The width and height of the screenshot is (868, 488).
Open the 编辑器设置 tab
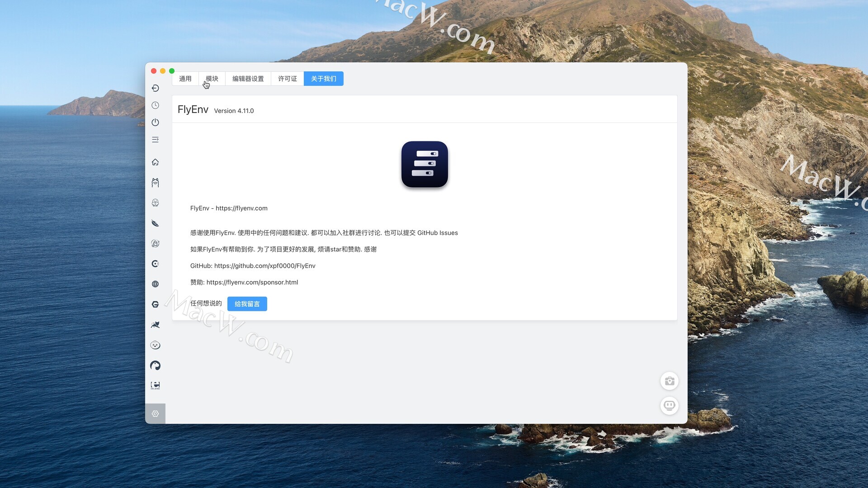(248, 79)
